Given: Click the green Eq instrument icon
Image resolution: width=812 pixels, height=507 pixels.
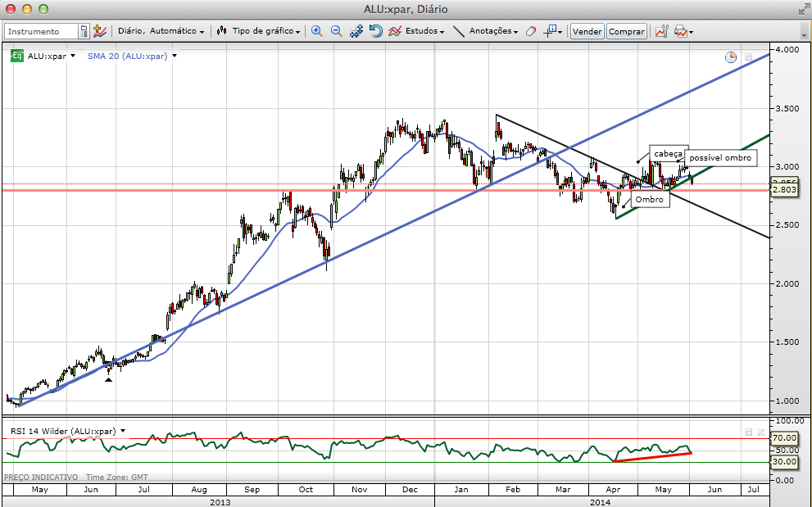Looking at the screenshot, I should 17,56.
